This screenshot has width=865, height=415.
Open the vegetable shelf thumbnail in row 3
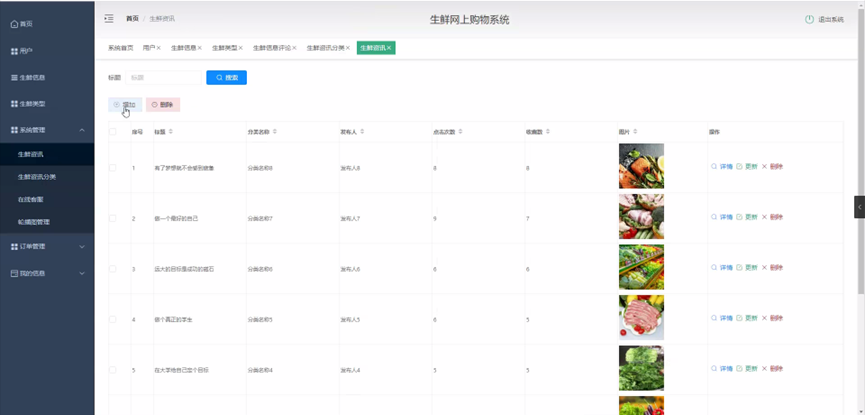tap(641, 267)
